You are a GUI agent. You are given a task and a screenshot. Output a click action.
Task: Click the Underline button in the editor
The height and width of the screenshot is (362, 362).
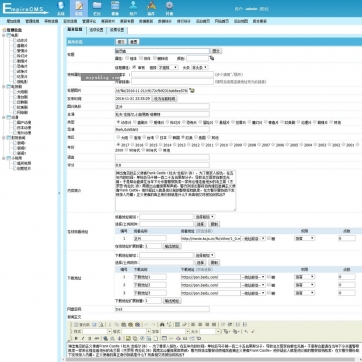(x=89, y=338)
